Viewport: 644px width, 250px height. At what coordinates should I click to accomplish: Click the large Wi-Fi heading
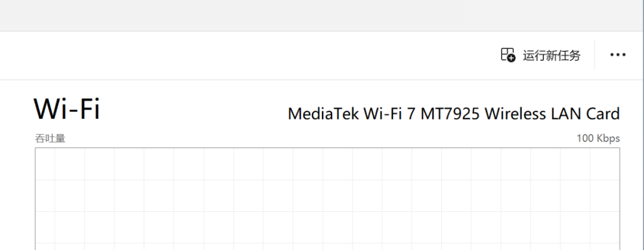click(x=67, y=109)
